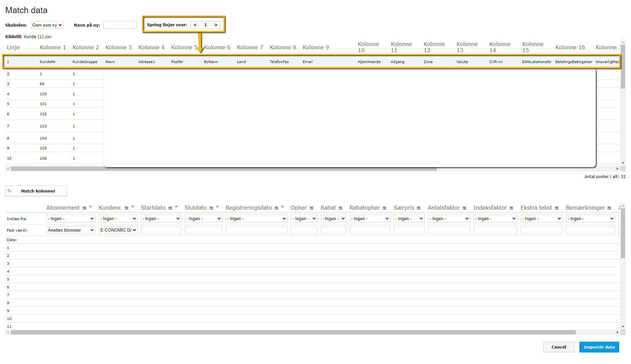The height and width of the screenshot is (364, 631).
Task: Open the Skabelon template dropdown
Action: 47,25
